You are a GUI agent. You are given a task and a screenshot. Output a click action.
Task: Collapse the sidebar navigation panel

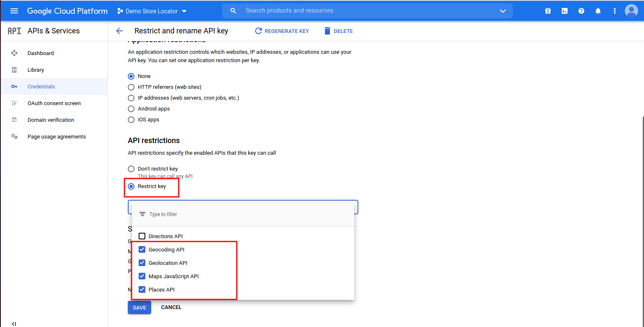point(14,324)
